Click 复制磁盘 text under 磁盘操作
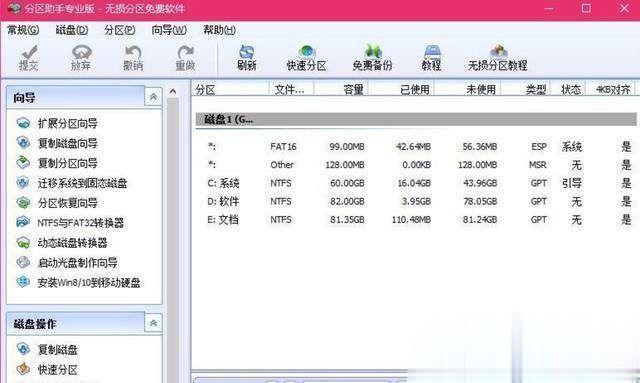This screenshot has width=640, height=383. click(x=58, y=350)
